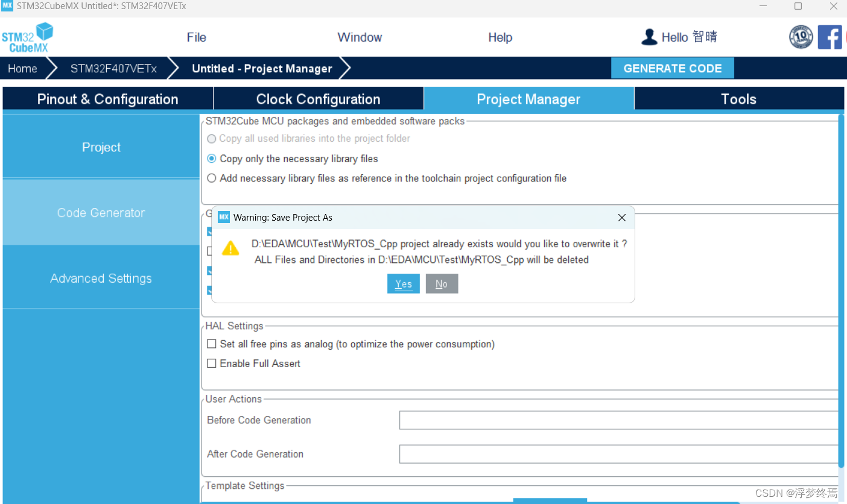The image size is (847, 504).
Task: Minimize the STM32CubeMX window
Action: pyautogui.click(x=764, y=6)
